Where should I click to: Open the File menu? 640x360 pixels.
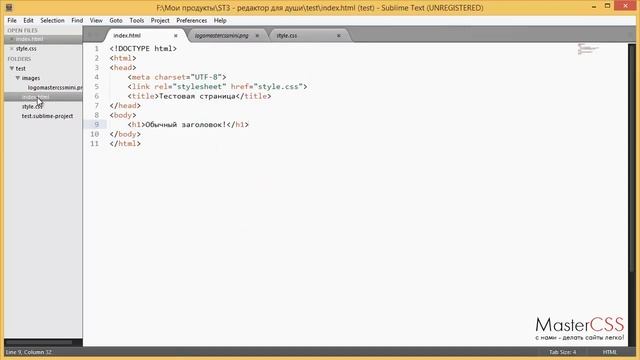12,20
